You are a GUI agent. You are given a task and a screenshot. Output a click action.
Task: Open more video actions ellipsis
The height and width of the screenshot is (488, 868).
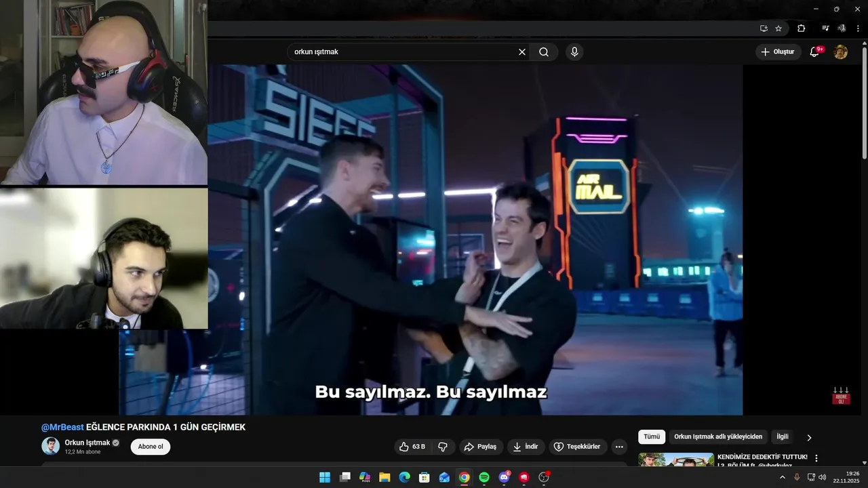click(619, 447)
